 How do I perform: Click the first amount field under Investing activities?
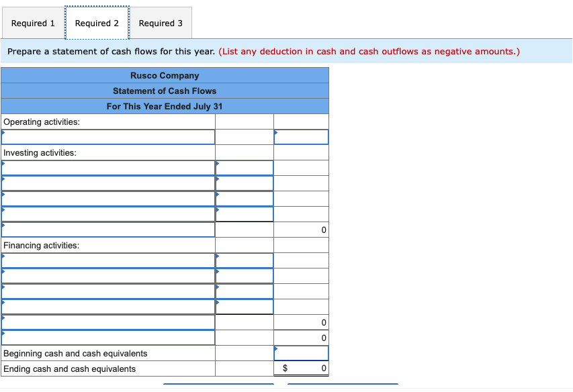(245, 168)
